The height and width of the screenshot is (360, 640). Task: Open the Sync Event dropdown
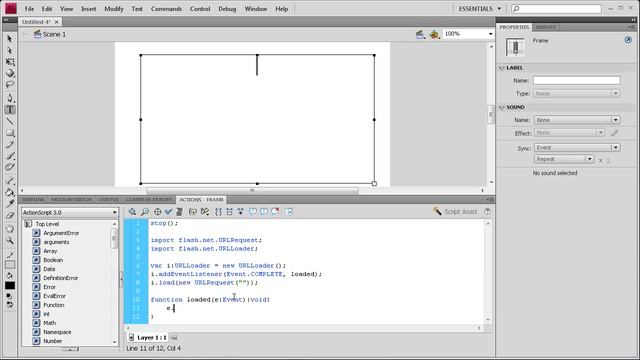577,147
